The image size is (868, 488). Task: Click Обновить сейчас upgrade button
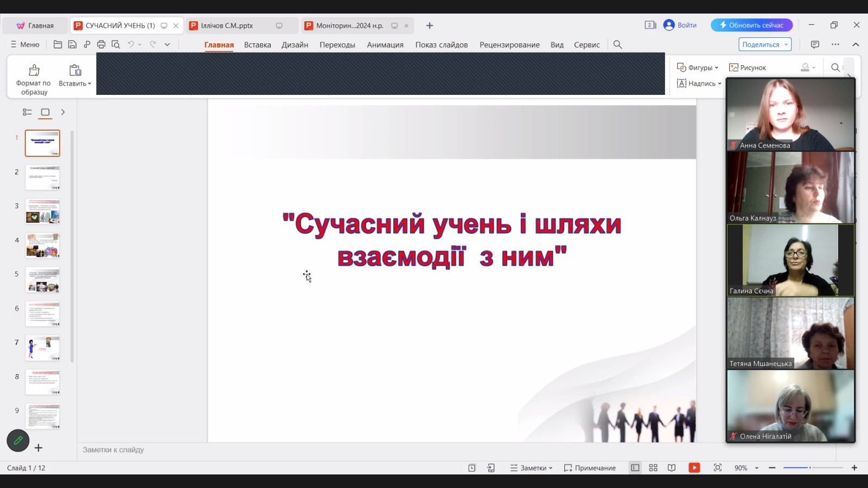751,25
